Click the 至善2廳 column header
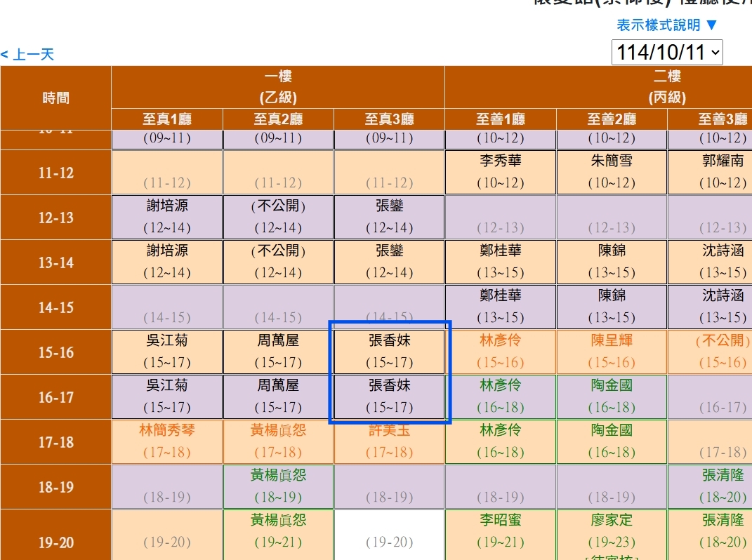The width and height of the screenshot is (752, 560). (x=612, y=119)
